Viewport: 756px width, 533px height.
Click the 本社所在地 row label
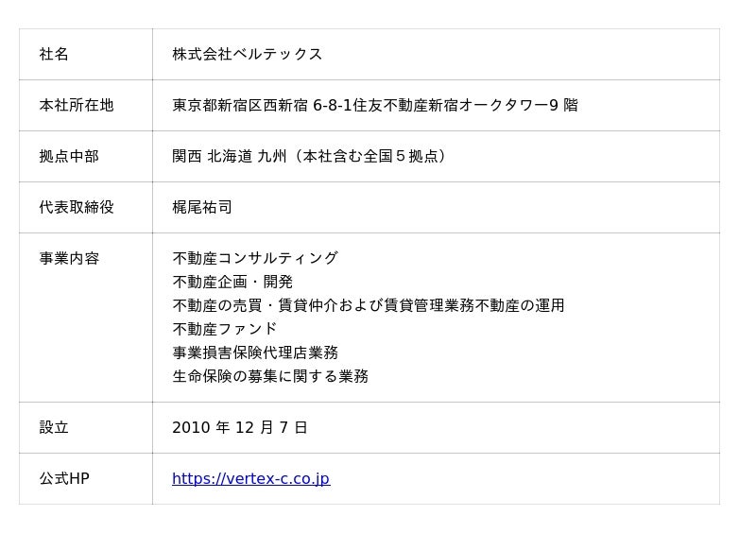pos(77,106)
